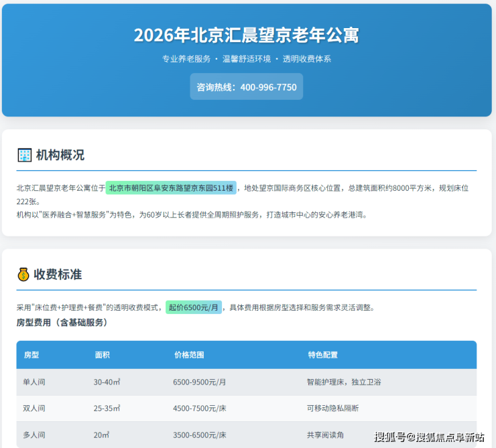Click the 房型 column header
This screenshot has height=448, width=496.
(x=32, y=355)
